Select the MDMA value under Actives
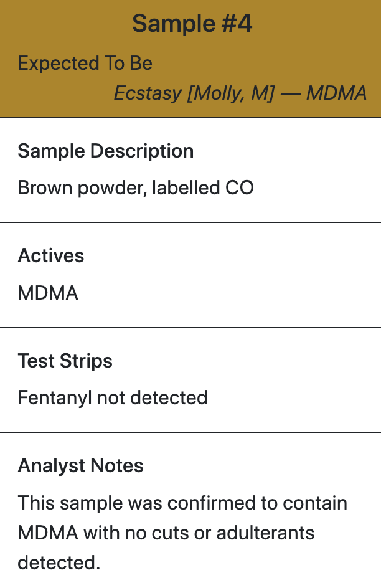The height and width of the screenshot is (588, 381). click(x=48, y=293)
